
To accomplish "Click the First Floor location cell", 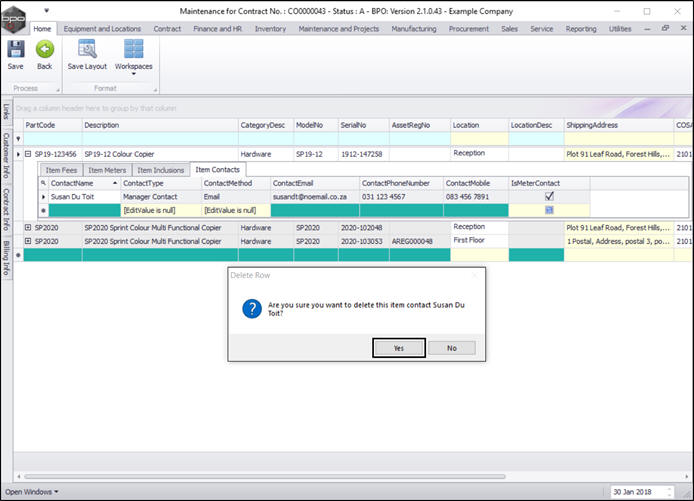I will [479, 240].
